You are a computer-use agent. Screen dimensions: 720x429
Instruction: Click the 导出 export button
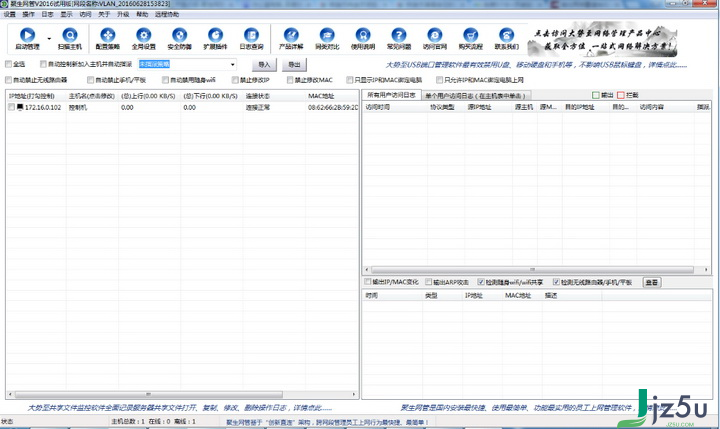pos(294,65)
